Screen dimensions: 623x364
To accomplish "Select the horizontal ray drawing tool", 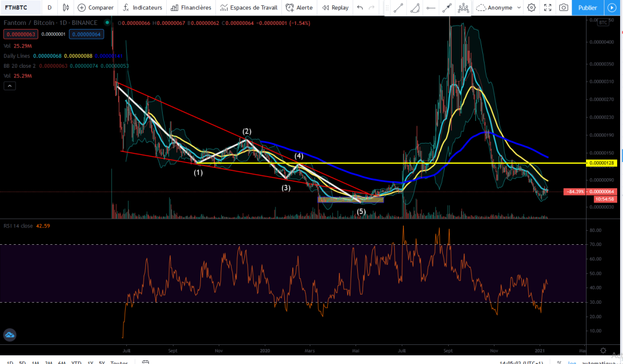I will click(431, 8).
